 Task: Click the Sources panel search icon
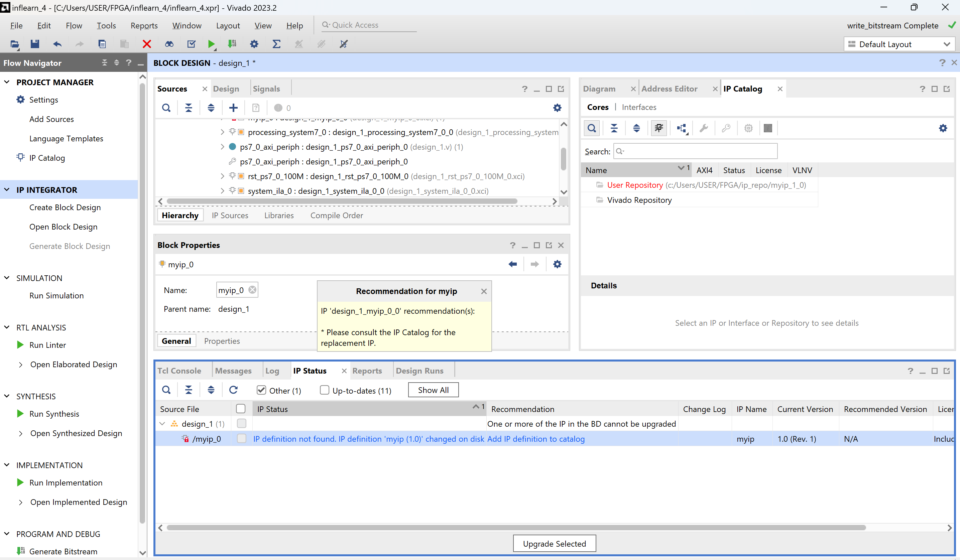point(166,108)
